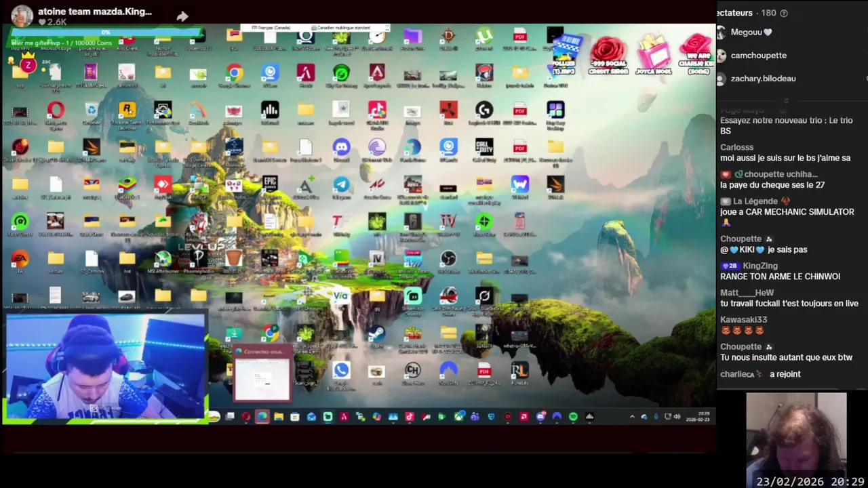This screenshot has height=488, width=868.
Task: Launch Apex Legends desktop shortcut
Action: pos(377,73)
